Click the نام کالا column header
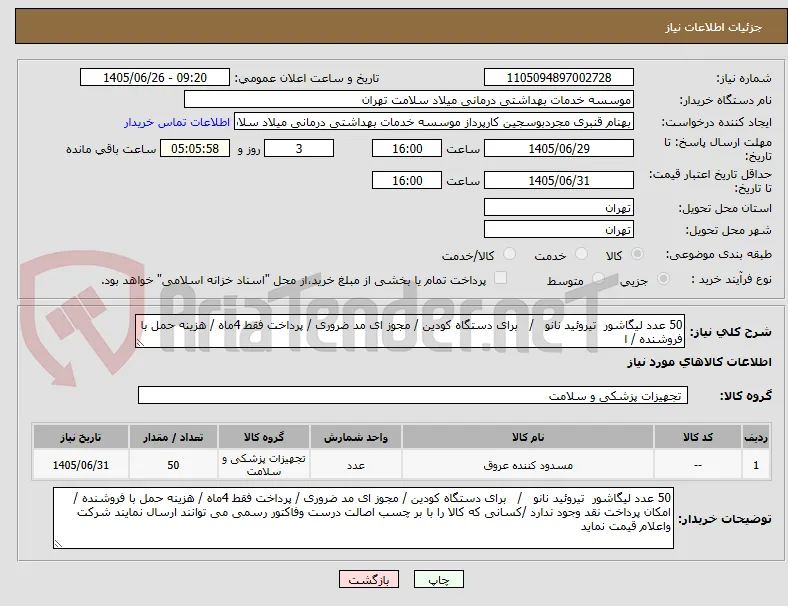Viewport: 788px width, 606px height. pos(528,437)
